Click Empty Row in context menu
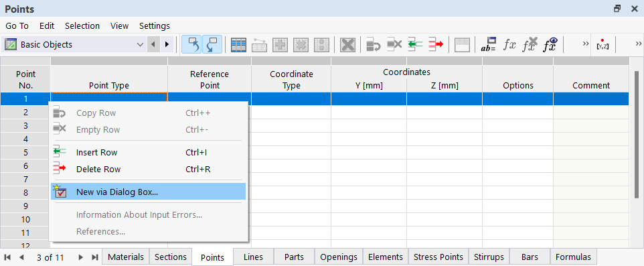The image size is (644, 266). click(x=148, y=130)
